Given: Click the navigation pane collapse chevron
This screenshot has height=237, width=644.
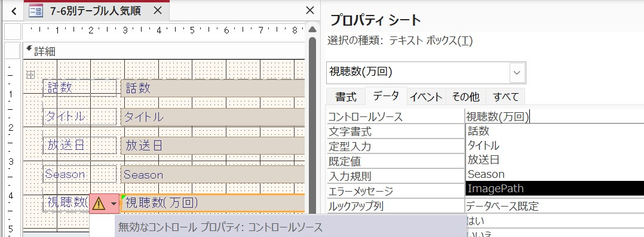Looking at the screenshot, I should 14,11.
